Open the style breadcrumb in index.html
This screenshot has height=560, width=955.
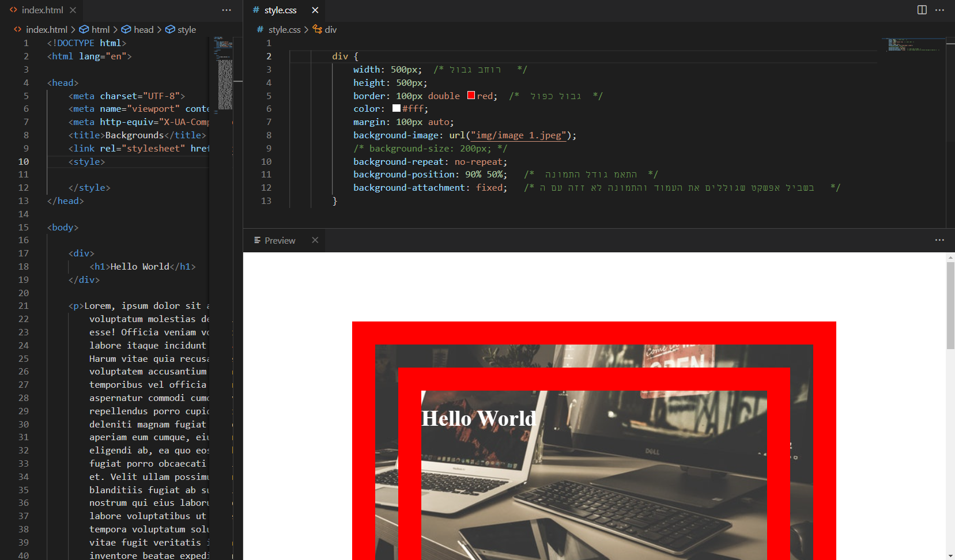(x=186, y=29)
